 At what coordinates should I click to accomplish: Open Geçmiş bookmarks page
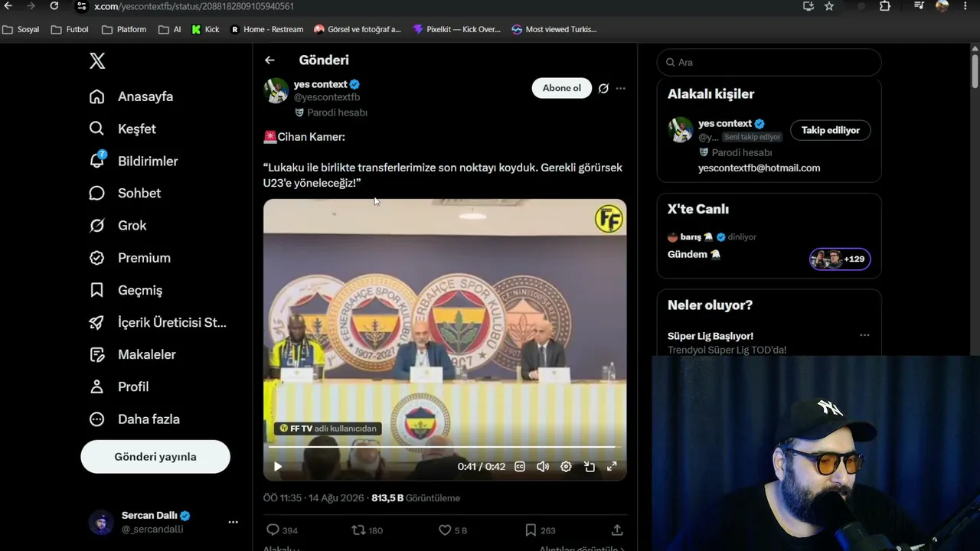(126, 290)
